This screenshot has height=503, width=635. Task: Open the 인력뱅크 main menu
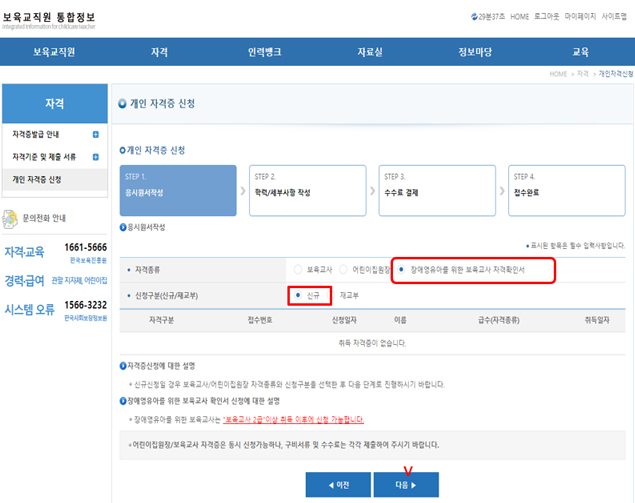click(x=264, y=52)
